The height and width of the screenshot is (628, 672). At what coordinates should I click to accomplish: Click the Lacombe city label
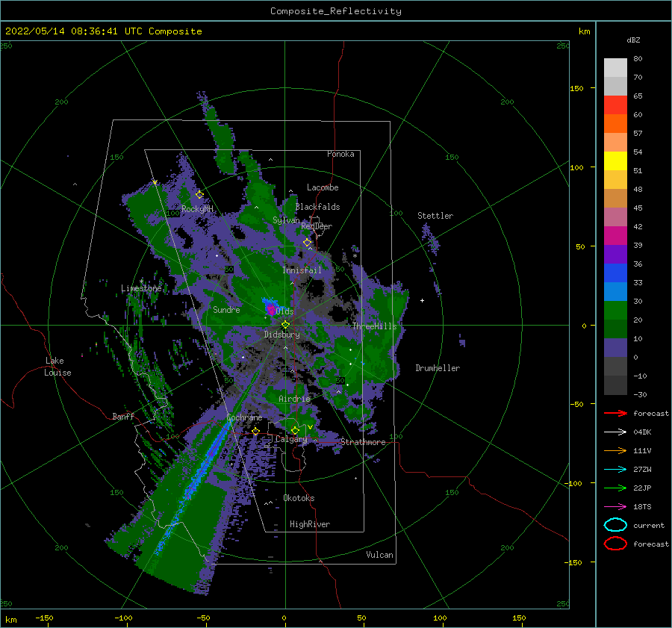click(323, 187)
